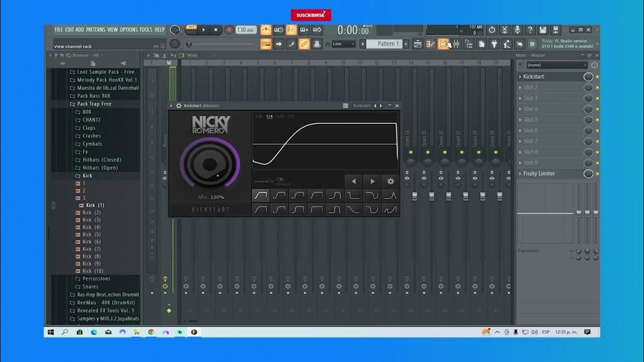
Task: Toggle the Mixer view icon
Action: 456,44
